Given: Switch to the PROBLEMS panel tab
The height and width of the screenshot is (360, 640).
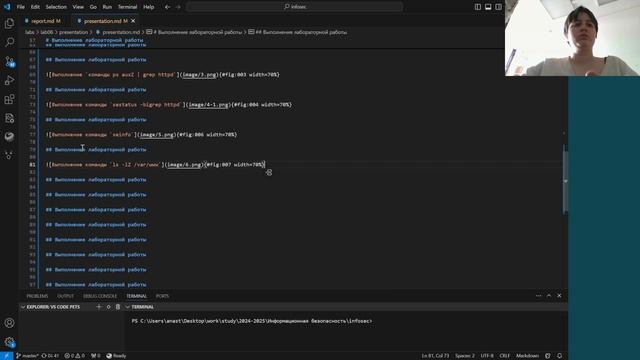Looking at the screenshot, I should coord(37,296).
